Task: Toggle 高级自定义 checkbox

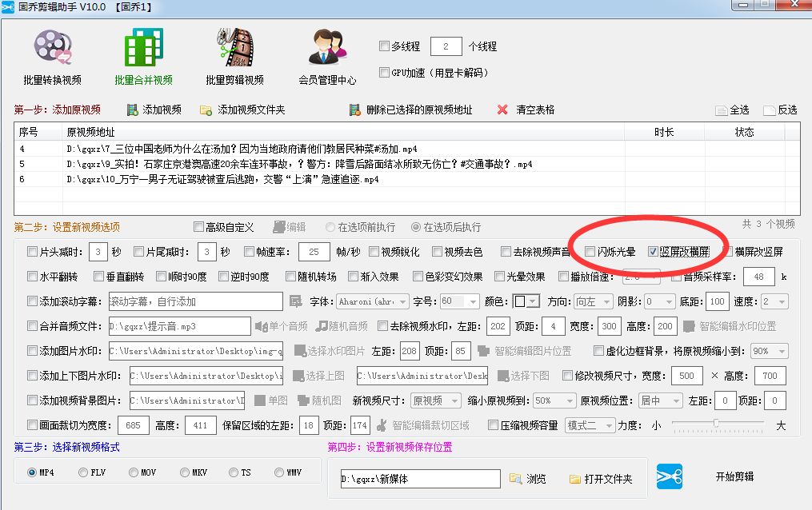Action: pyautogui.click(x=198, y=226)
